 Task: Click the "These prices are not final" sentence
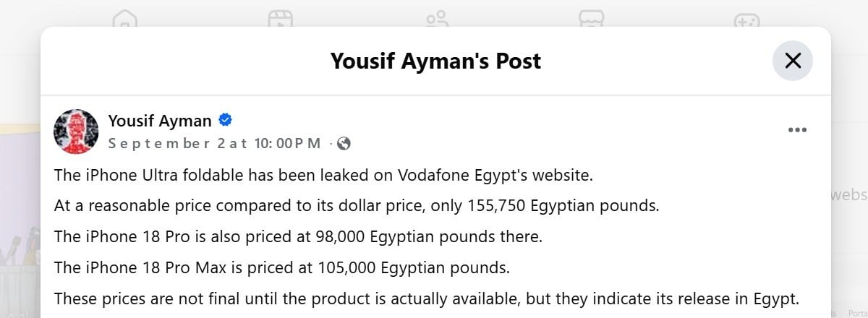[x=427, y=298]
